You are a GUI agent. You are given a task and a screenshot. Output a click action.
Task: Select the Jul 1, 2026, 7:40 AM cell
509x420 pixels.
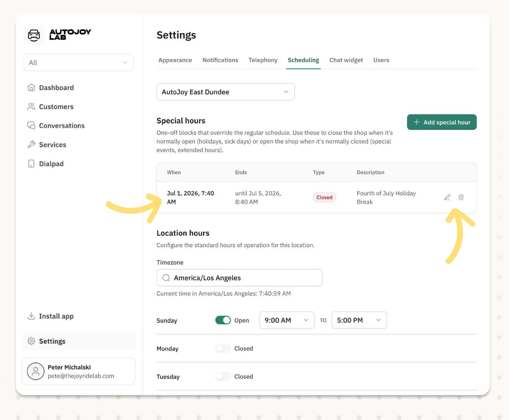point(191,198)
